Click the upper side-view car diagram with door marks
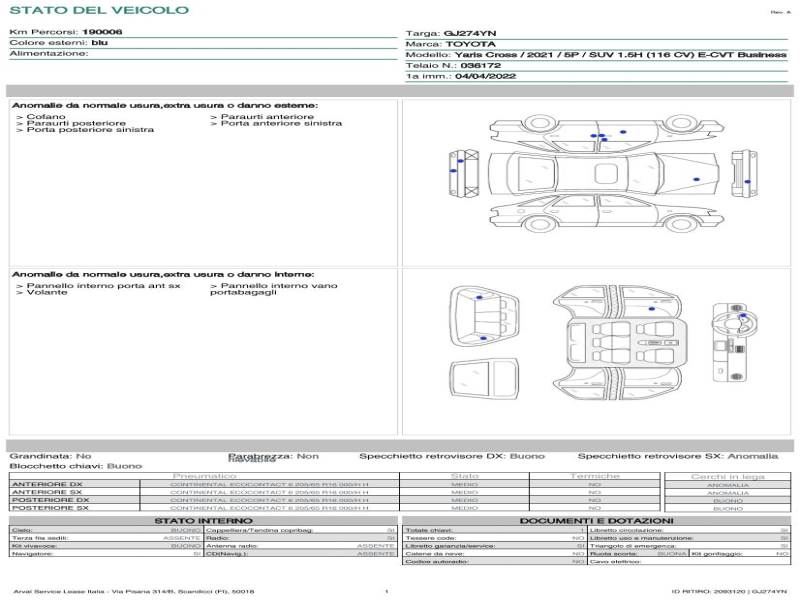 pos(607,133)
